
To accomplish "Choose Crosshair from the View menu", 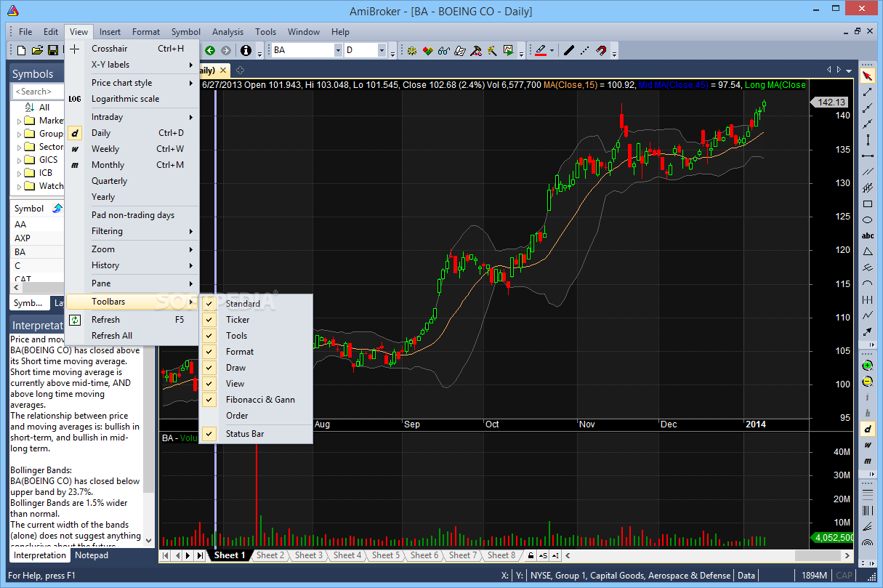I will click(x=132, y=49).
